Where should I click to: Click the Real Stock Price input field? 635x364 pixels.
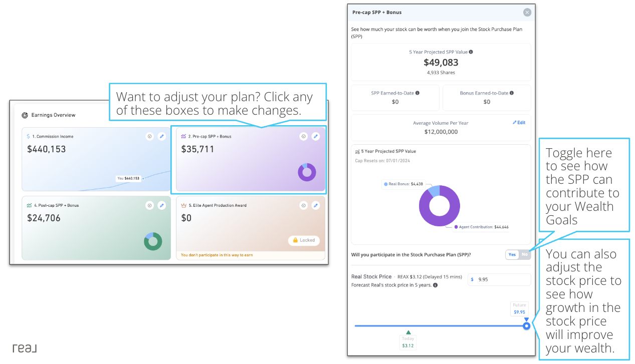click(499, 279)
